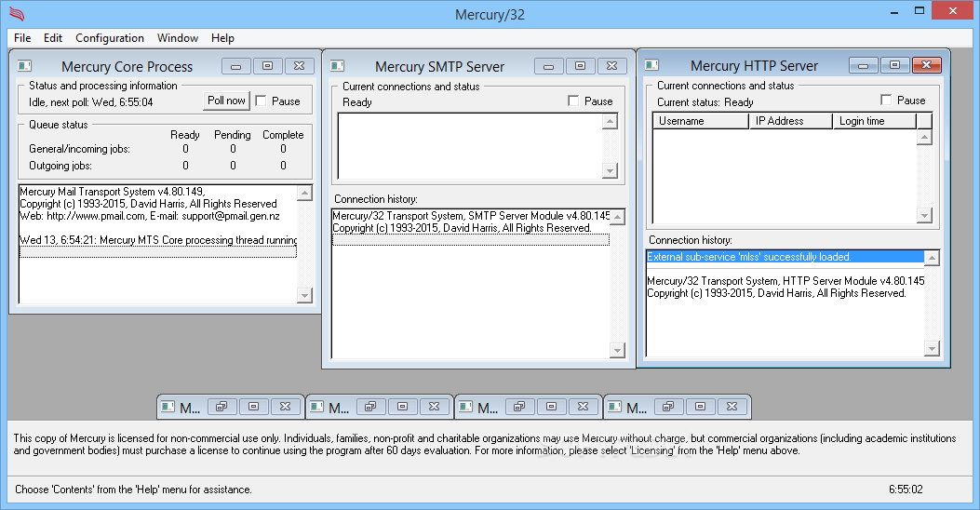The image size is (980, 510).
Task: Open the Help menu
Action: 222,38
